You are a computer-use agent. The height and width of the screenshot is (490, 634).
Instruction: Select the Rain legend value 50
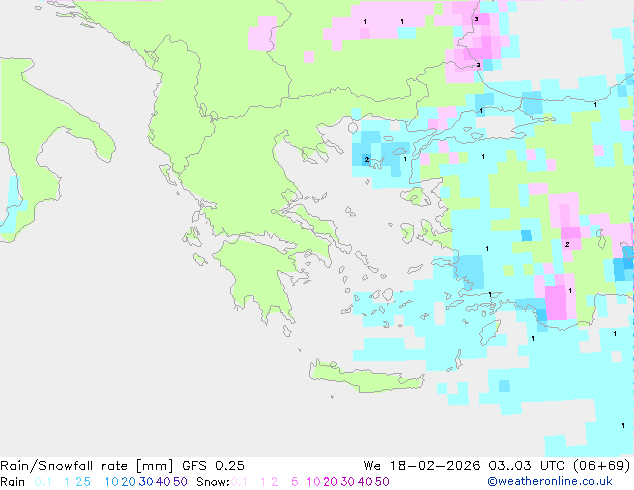coord(180,482)
